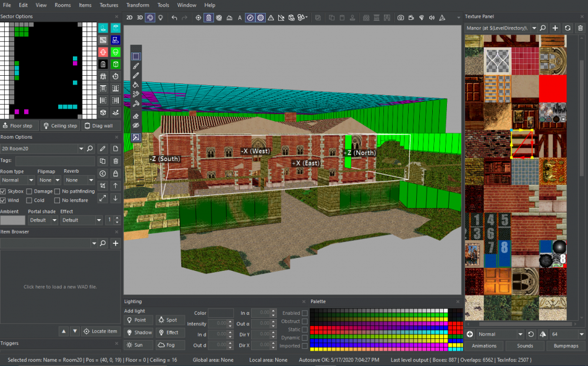Enable Cold checkbox
This screenshot has height=366, width=588.
tap(29, 200)
